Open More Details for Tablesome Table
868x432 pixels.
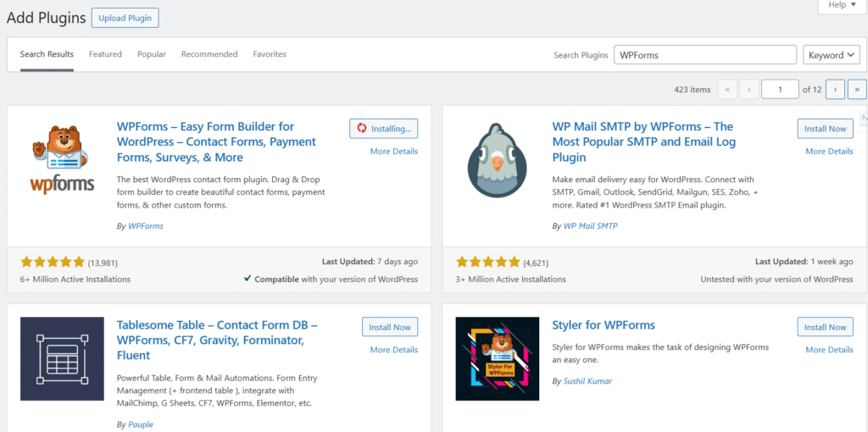pos(393,350)
